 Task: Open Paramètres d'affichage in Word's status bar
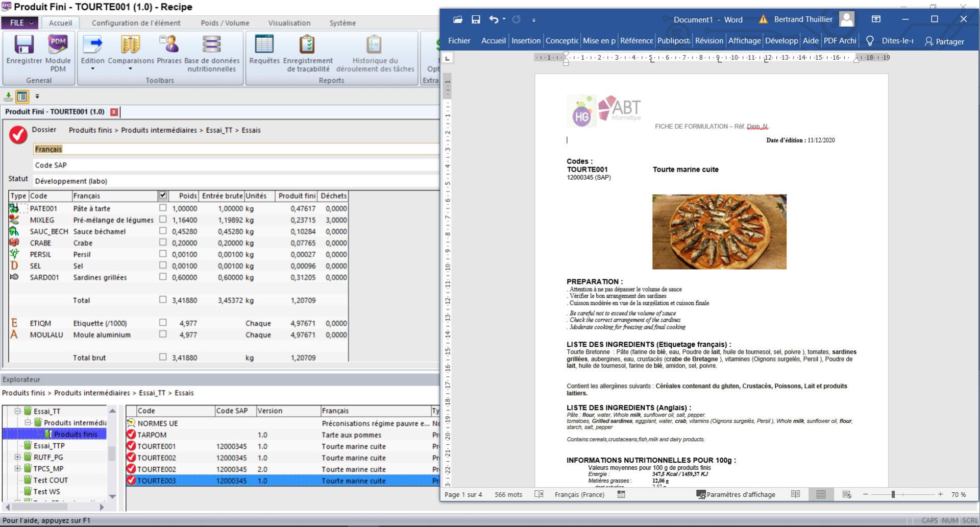[x=737, y=494]
